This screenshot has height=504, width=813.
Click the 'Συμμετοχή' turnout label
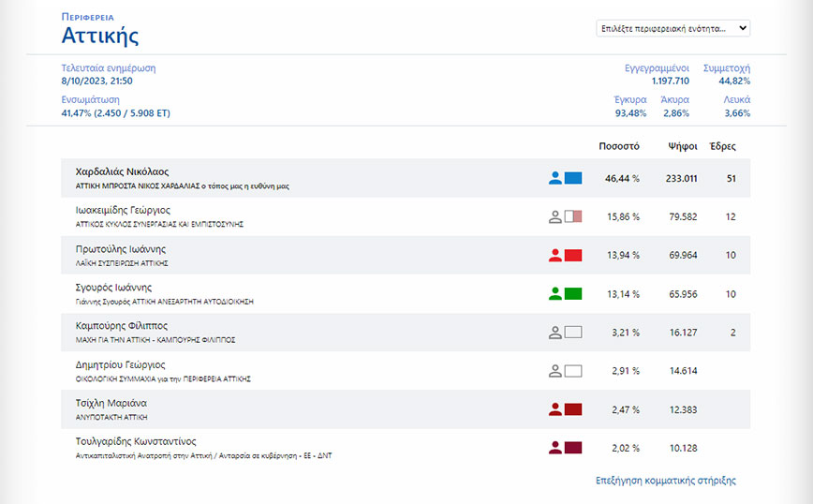coord(726,68)
